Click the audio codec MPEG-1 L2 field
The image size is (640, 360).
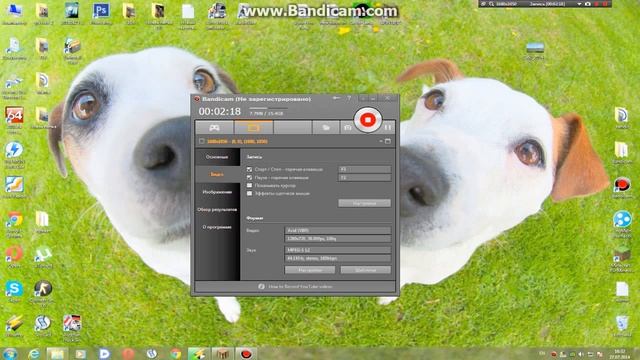coord(338,249)
